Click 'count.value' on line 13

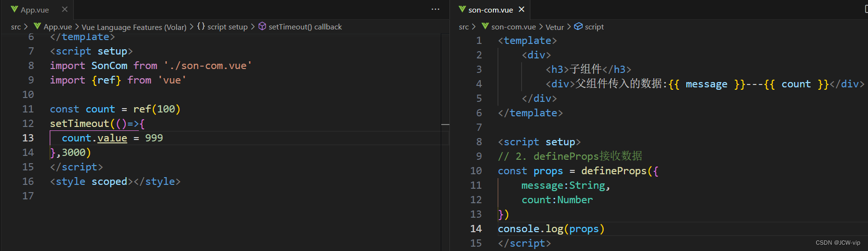point(95,138)
